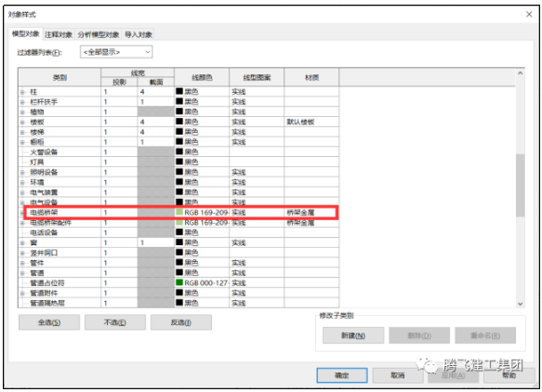The image size is (542, 392).
Task: Click the 重命名(R) button
Action: coord(485,335)
